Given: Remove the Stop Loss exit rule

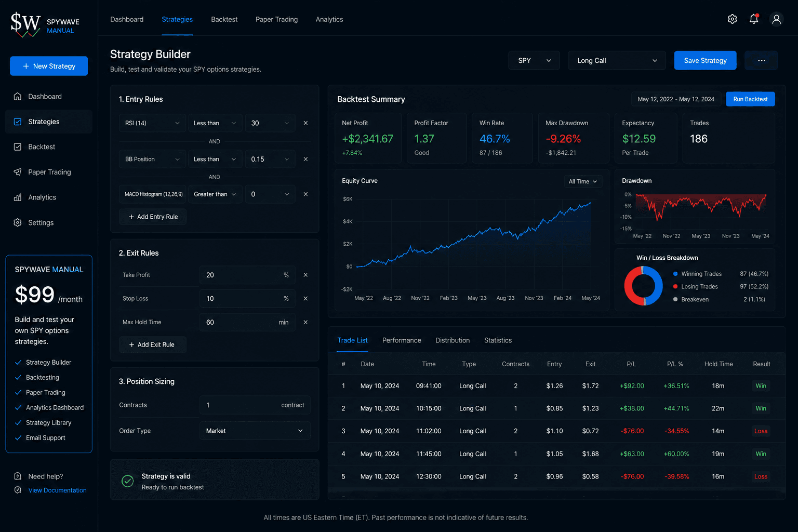Looking at the screenshot, I should 305,299.
